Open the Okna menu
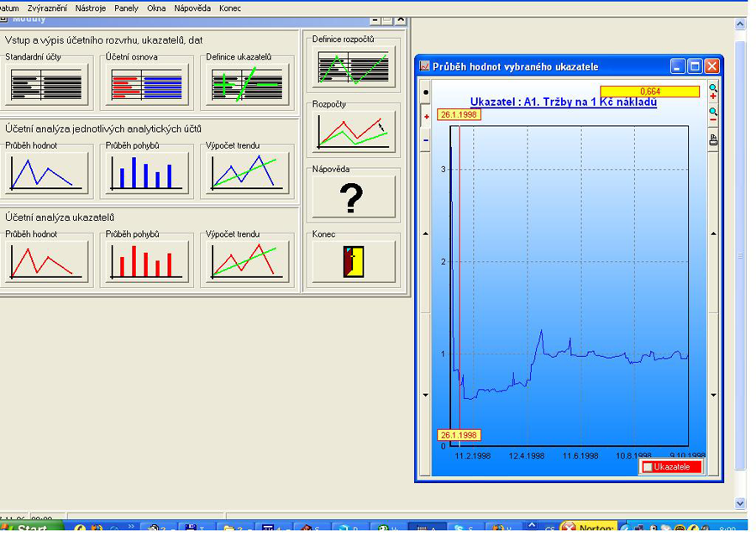 [x=156, y=8]
